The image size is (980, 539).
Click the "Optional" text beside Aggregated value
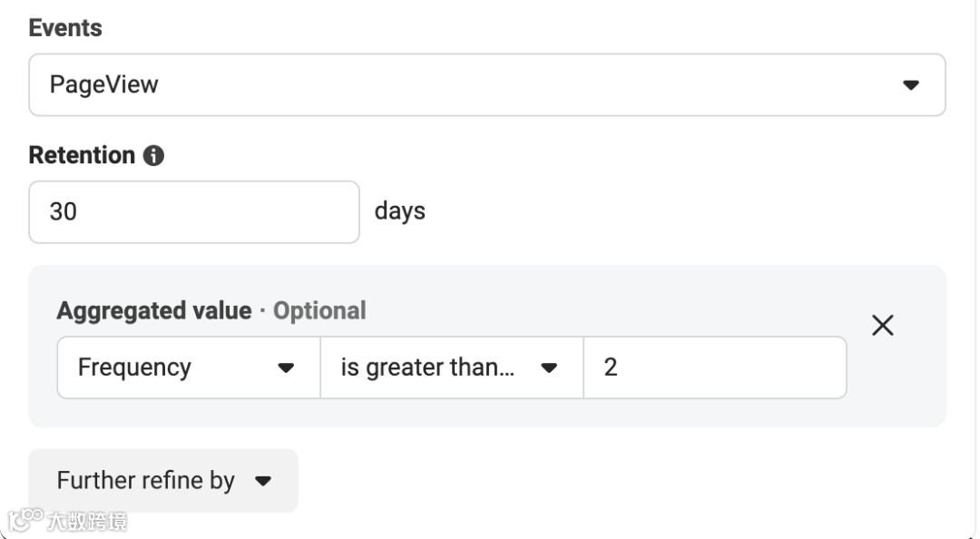click(319, 310)
